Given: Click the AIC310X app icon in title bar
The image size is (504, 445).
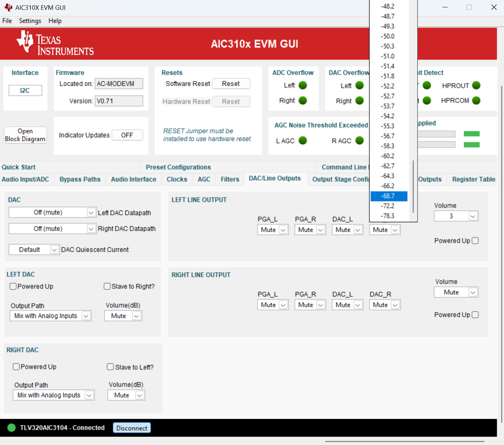Looking at the screenshot, I should 8,7.
